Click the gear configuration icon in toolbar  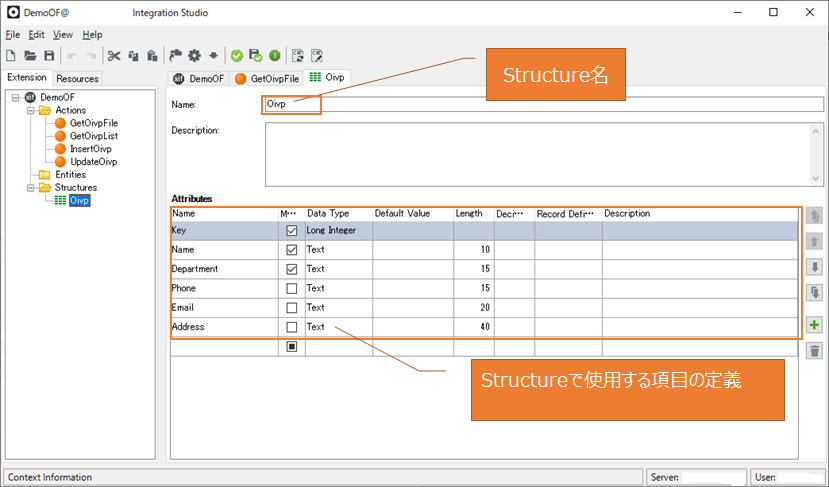195,56
